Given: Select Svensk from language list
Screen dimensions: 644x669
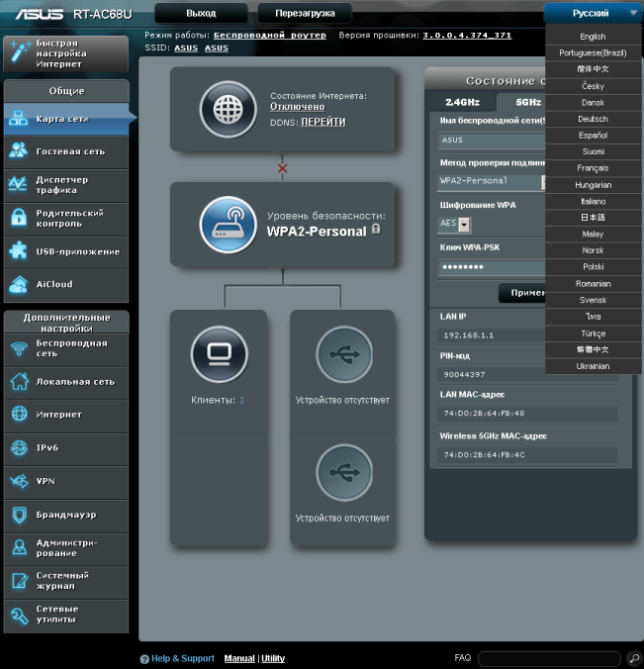Looking at the screenshot, I should click(593, 300).
